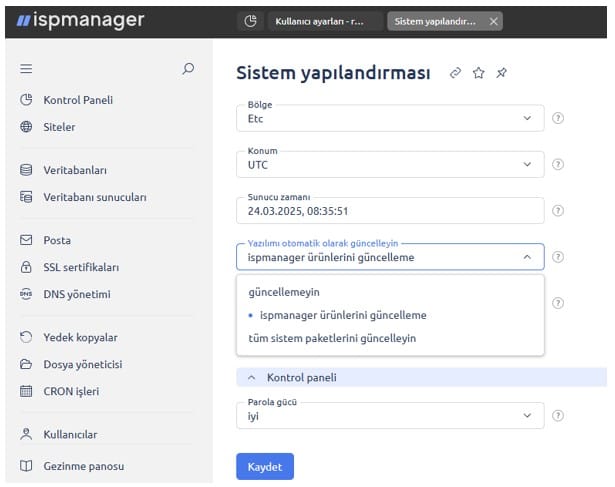Viewport: 615px width, 487px height.
Task: Click the hamburger menu icon in sidebar
Action: pyautogui.click(x=26, y=69)
